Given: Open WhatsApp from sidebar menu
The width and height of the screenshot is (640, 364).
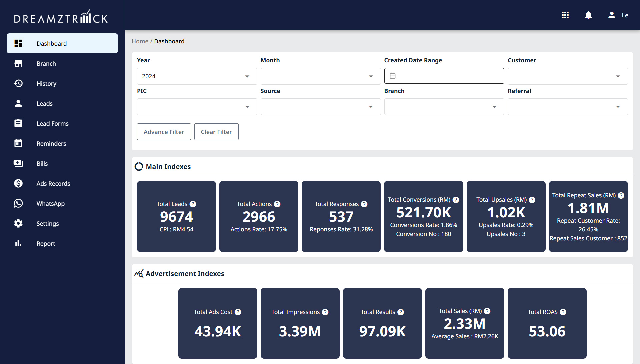Looking at the screenshot, I should (x=51, y=204).
